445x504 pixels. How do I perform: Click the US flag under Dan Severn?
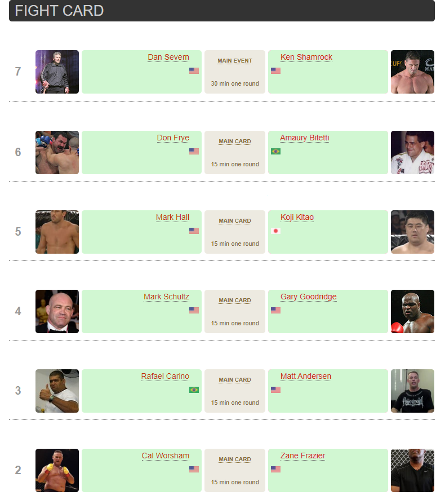pos(194,70)
